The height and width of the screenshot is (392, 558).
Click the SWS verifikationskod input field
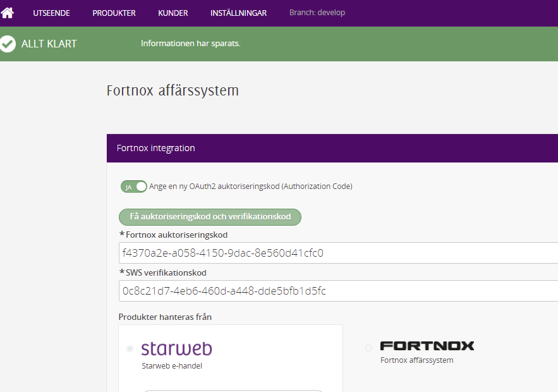tap(338, 291)
